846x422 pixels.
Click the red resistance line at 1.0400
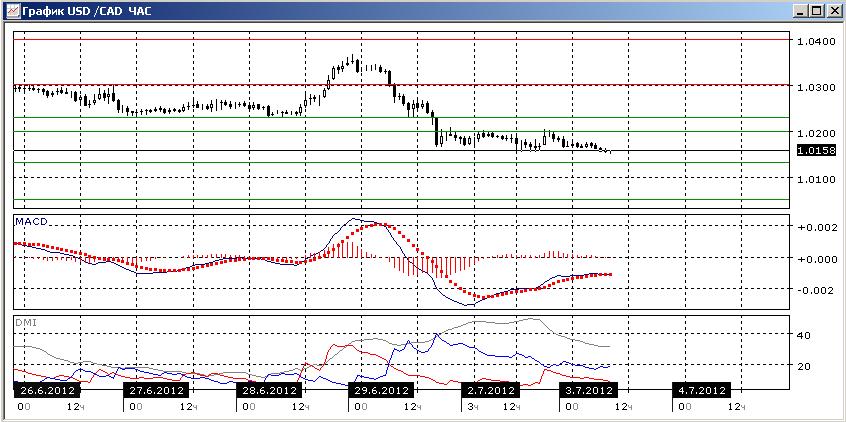click(401, 39)
